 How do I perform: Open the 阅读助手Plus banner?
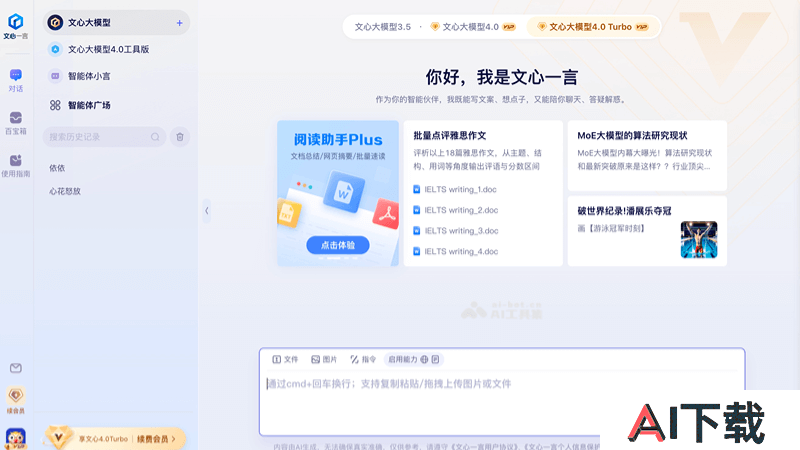point(338,193)
